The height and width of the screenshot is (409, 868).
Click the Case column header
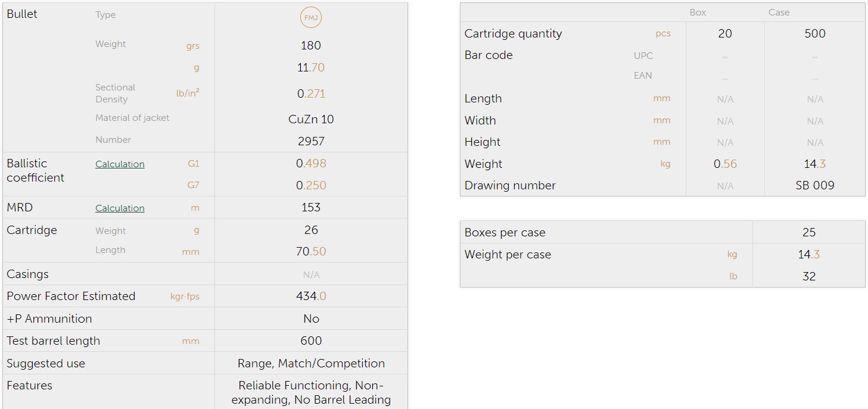click(x=779, y=13)
